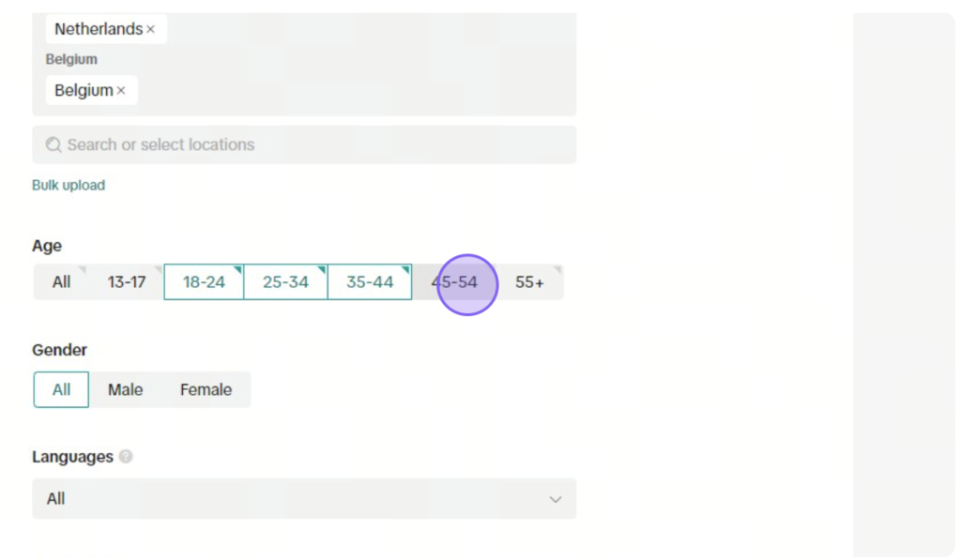The width and height of the screenshot is (961, 560).
Task: Deselect the 25-34 age group
Action: point(285,281)
